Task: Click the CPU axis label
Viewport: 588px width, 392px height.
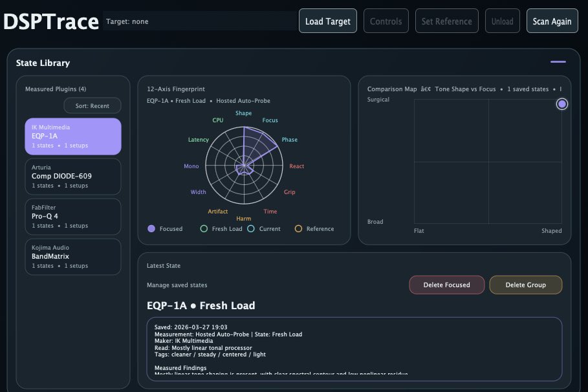Action: (x=218, y=120)
